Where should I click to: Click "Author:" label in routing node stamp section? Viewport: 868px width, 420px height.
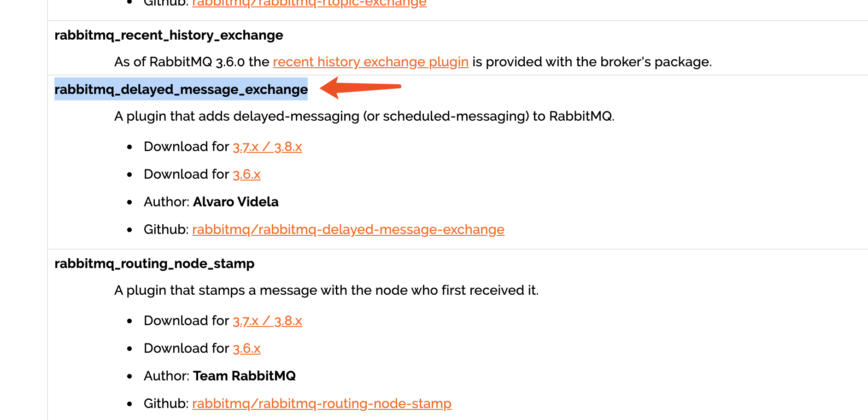166,376
